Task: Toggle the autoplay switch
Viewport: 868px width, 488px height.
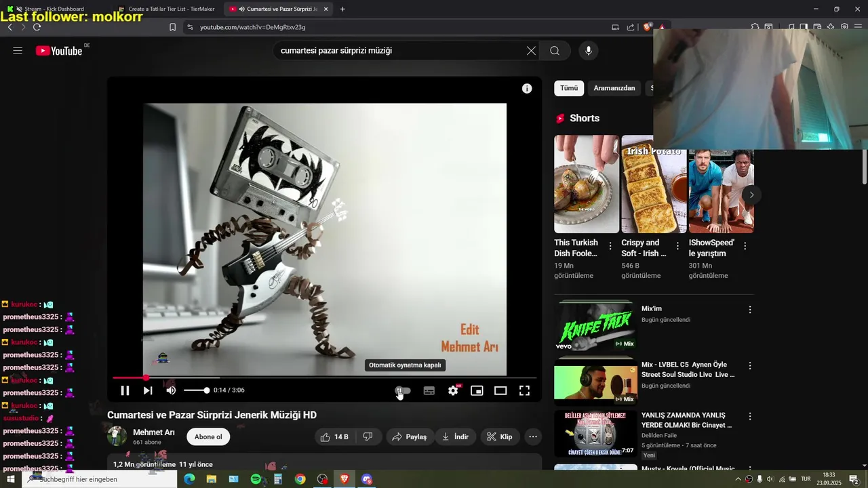Action: (403, 390)
